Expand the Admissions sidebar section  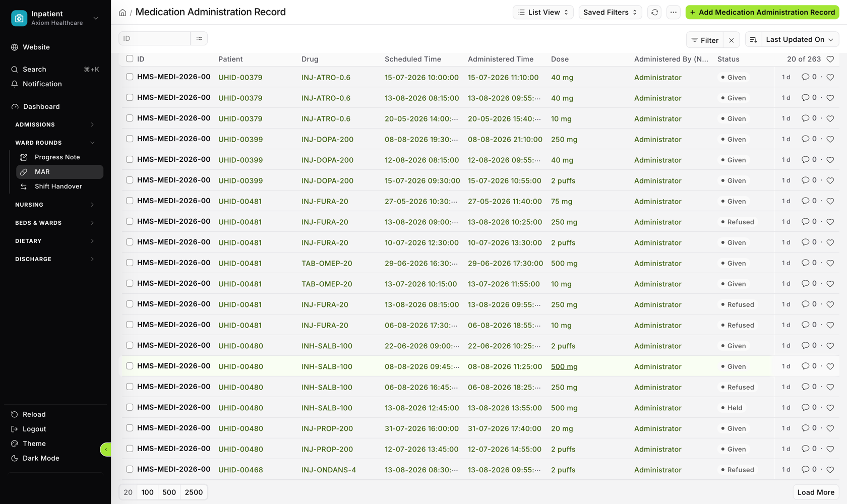(x=55, y=124)
